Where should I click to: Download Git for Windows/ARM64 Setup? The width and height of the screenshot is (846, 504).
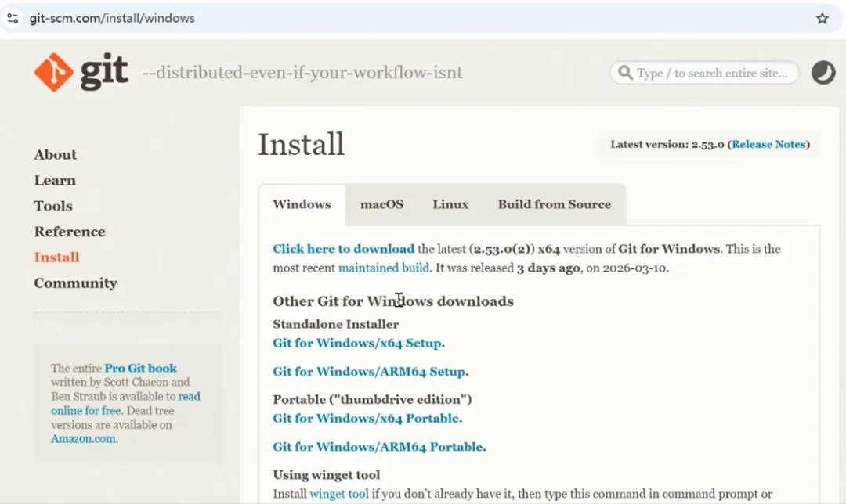click(x=369, y=372)
